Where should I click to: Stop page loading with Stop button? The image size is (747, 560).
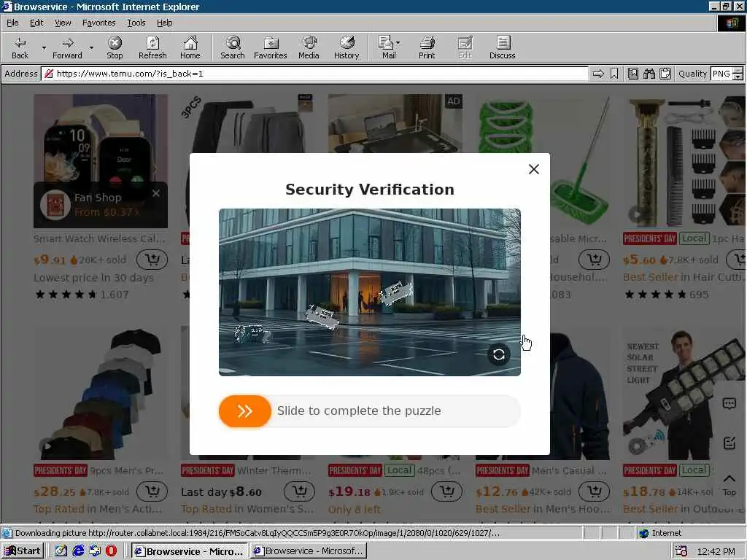click(115, 47)
